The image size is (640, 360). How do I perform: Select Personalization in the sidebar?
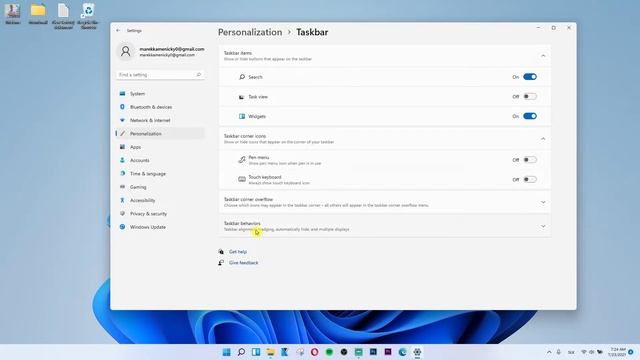[x=160, y=133]
